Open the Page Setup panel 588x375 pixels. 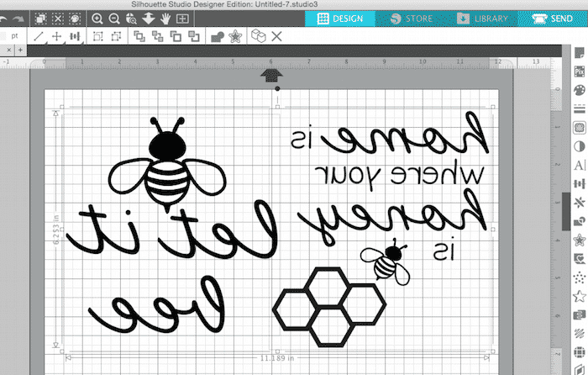580,53
